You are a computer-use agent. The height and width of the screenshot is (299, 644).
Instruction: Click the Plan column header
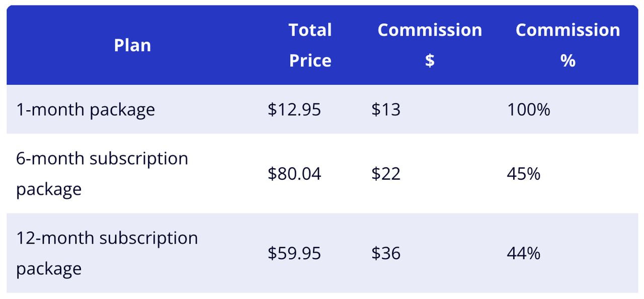(132, 45)
